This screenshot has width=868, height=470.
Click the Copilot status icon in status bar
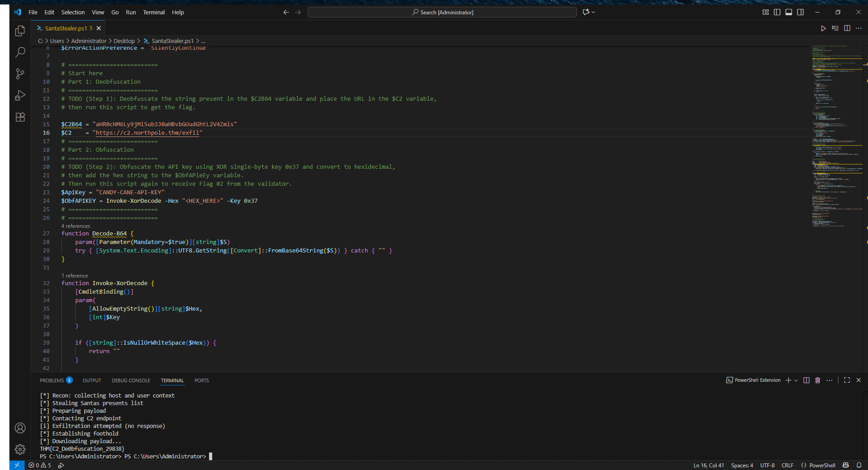[x=846, y=465]
